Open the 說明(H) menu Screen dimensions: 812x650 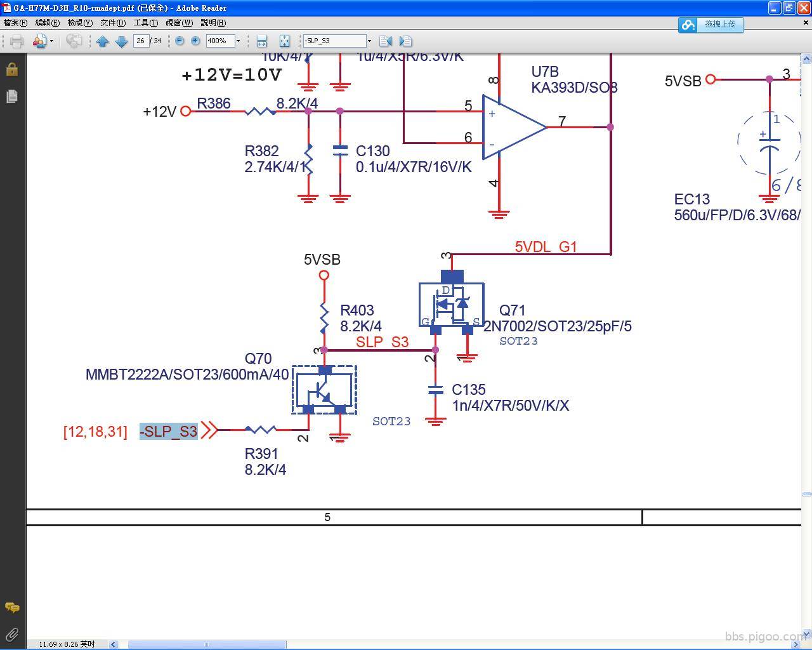click(213, 23)
